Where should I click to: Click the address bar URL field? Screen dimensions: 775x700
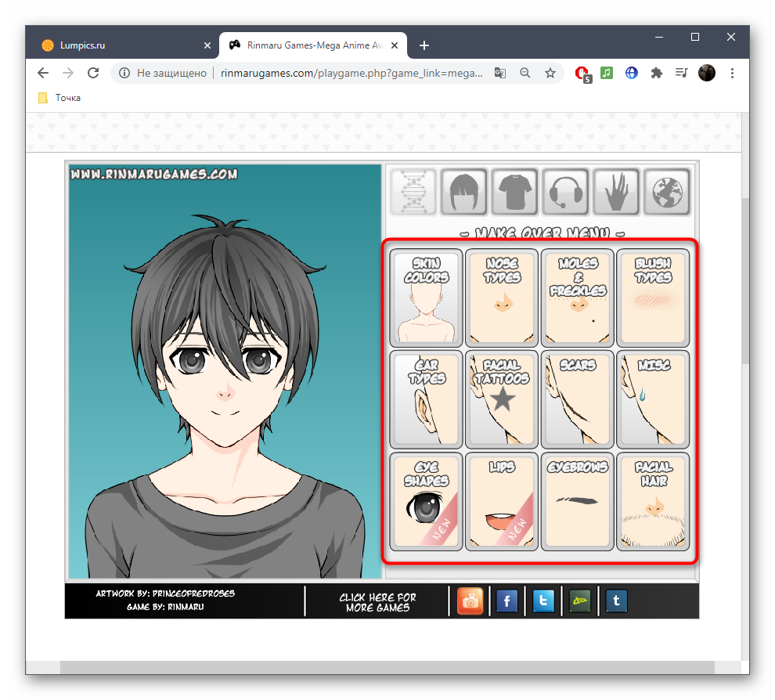(352, 73)
